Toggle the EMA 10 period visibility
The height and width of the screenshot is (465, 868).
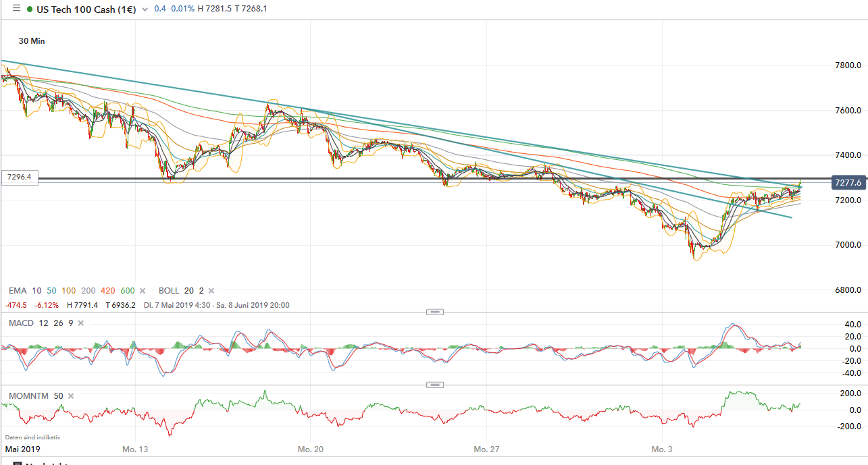[x=36, y=290]
